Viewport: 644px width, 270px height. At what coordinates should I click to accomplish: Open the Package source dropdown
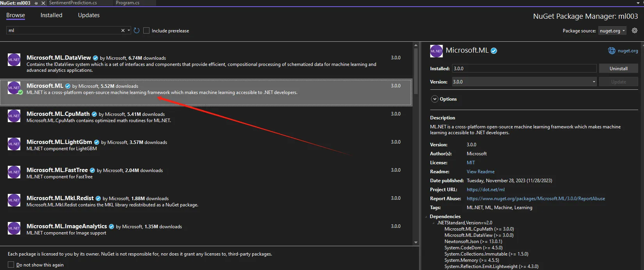tap(612, 31)
